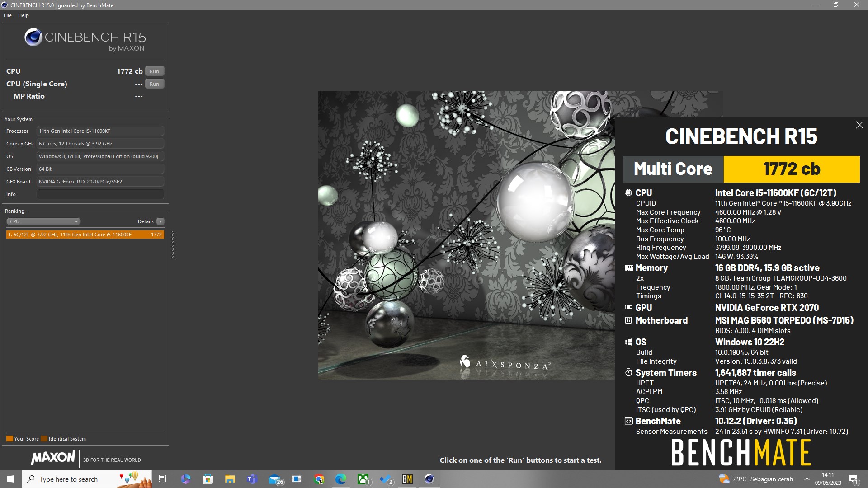868x488 pixels.
Task: Open Microsoft Teams from taskbar
Action: coord(252,479)
